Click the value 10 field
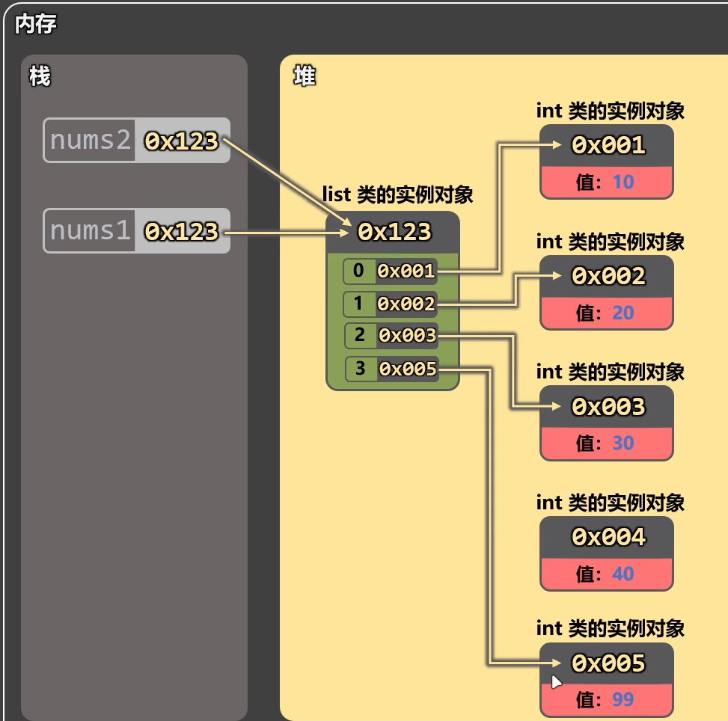This screenshot has width=728, height=721. 607,182
